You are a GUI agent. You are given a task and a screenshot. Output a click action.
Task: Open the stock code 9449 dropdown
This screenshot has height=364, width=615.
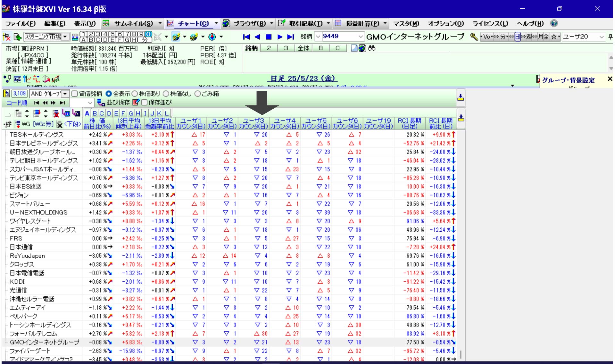click(361, 37)
